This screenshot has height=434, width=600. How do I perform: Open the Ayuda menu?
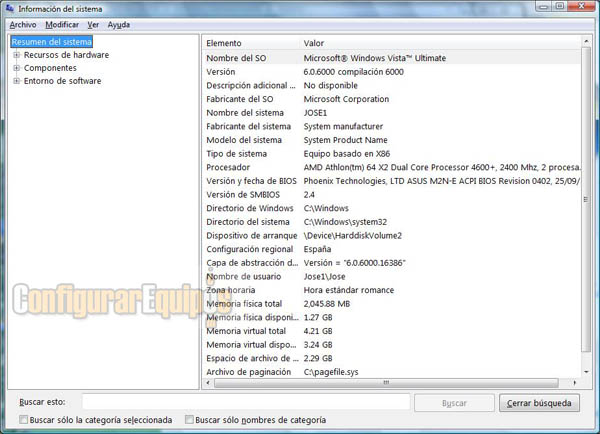tap(119, 24)
